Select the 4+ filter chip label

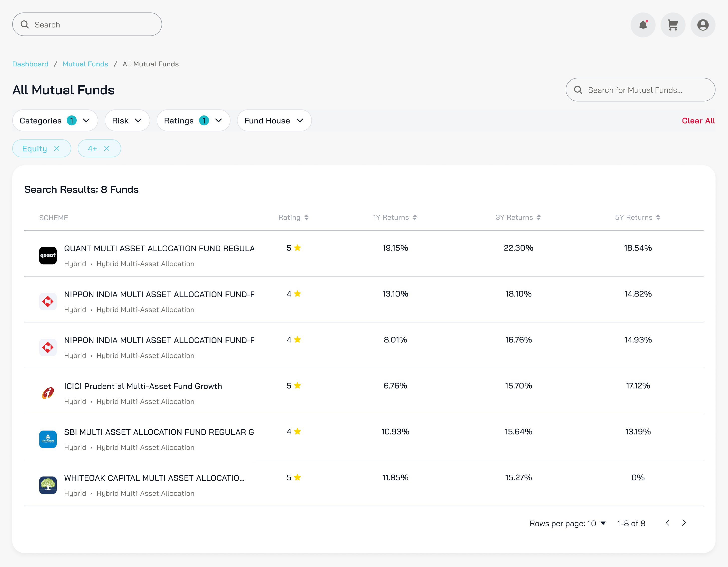92,148
